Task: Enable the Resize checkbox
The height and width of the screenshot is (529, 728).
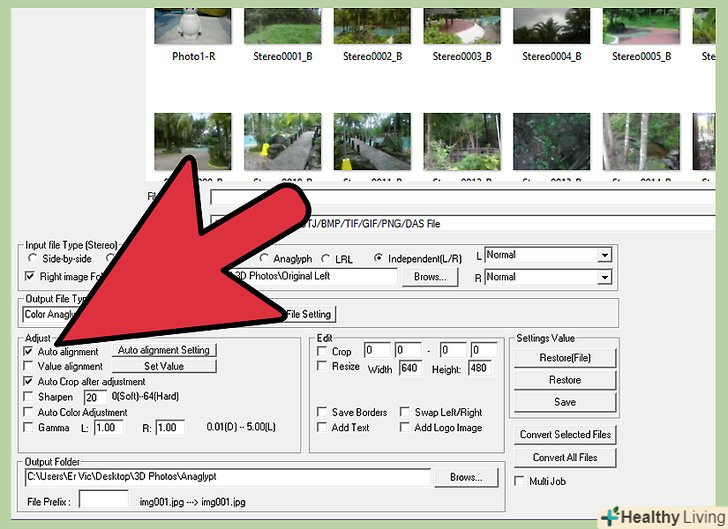Action: tap(321, 366)
